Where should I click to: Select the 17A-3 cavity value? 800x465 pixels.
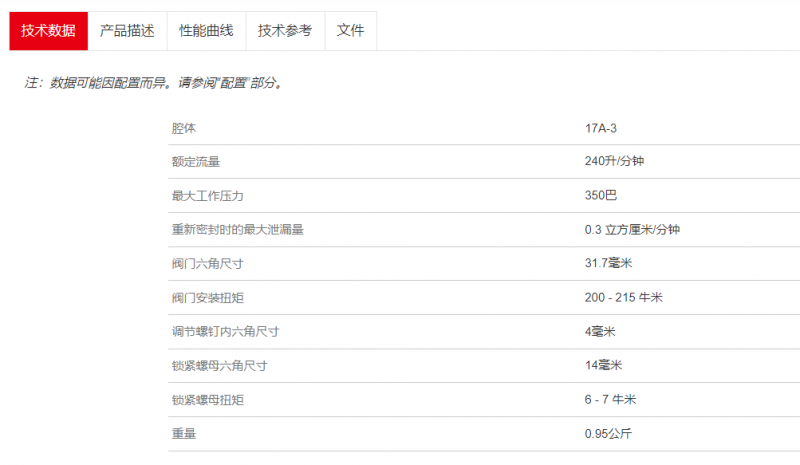click(605, 128)
